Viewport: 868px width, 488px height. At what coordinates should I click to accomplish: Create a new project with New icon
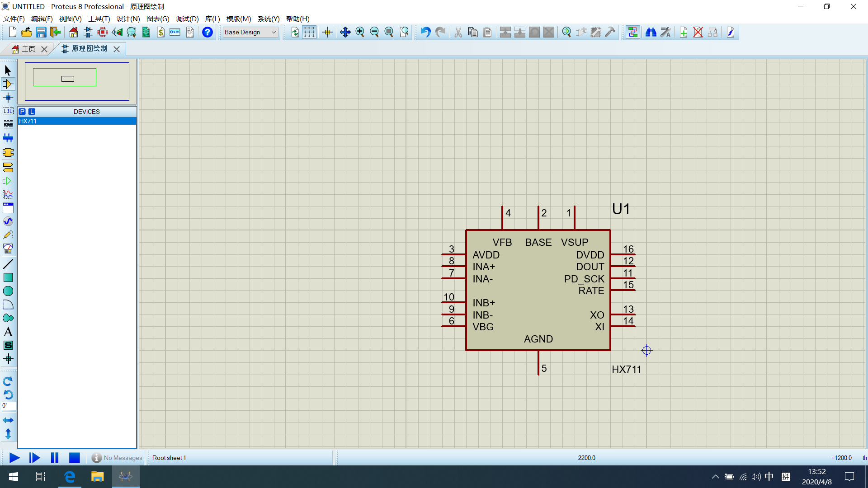[x=12, y=32]
